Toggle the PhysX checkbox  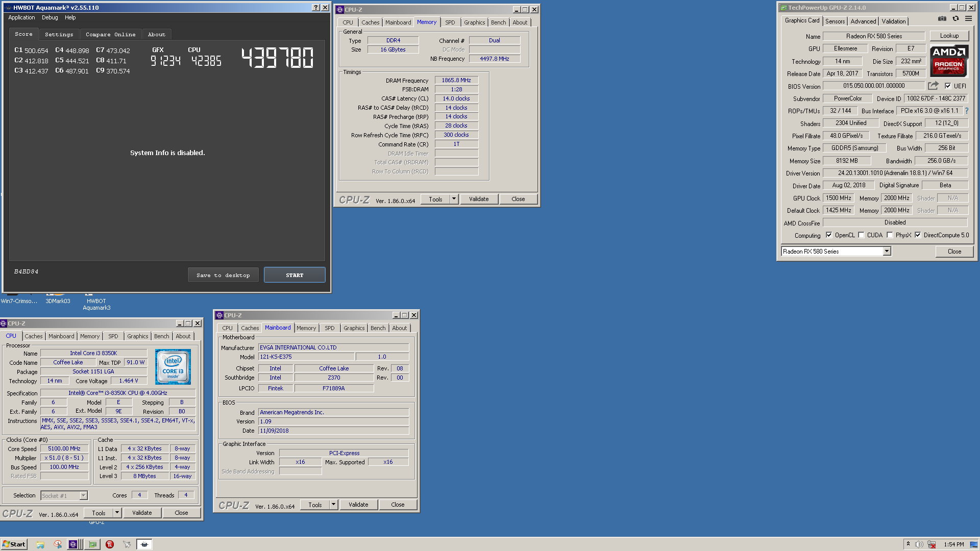click(890, 235)
